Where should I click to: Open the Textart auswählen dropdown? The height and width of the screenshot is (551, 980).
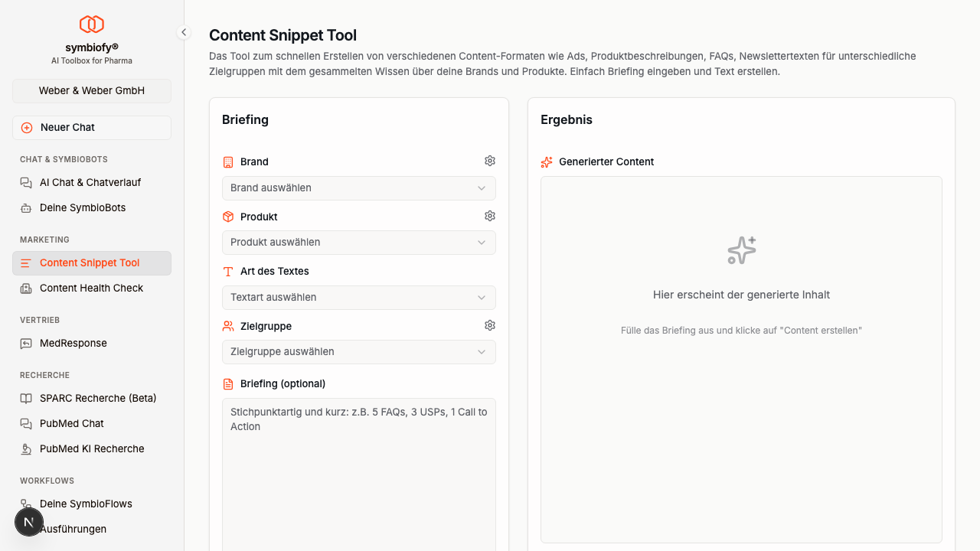click(x=358, y=297)
